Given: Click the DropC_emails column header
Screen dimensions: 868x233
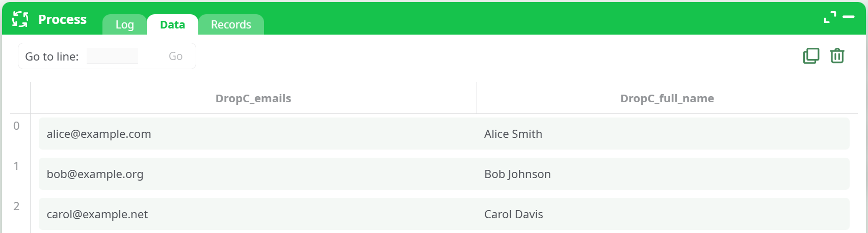Looking at the screenshot, I should 253,98.
